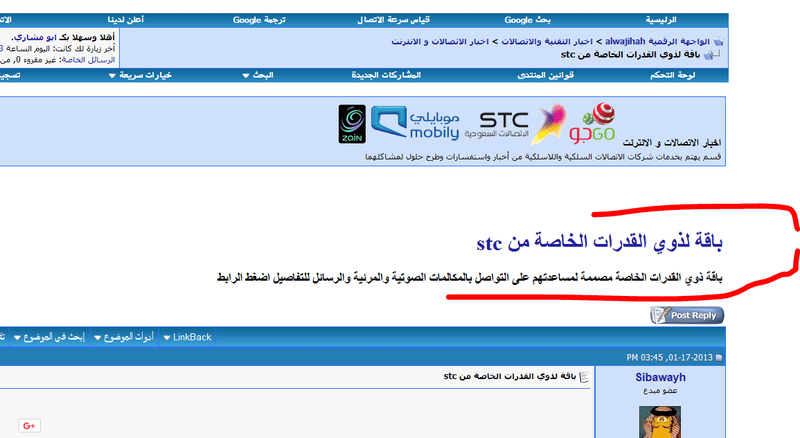This screenshot has height=438, width=800.
Task: Click the colorful star logo beside STC
Action: coord(549,124)
